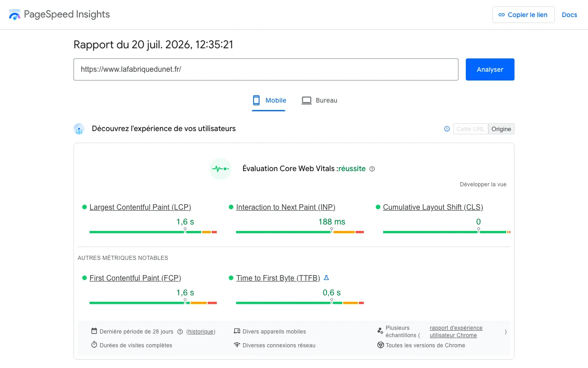Screen dimensions: 588x368
Task: Click the Découvrez l'expérience de vos utilisateurs heading
Action: [x=164, y=129]
